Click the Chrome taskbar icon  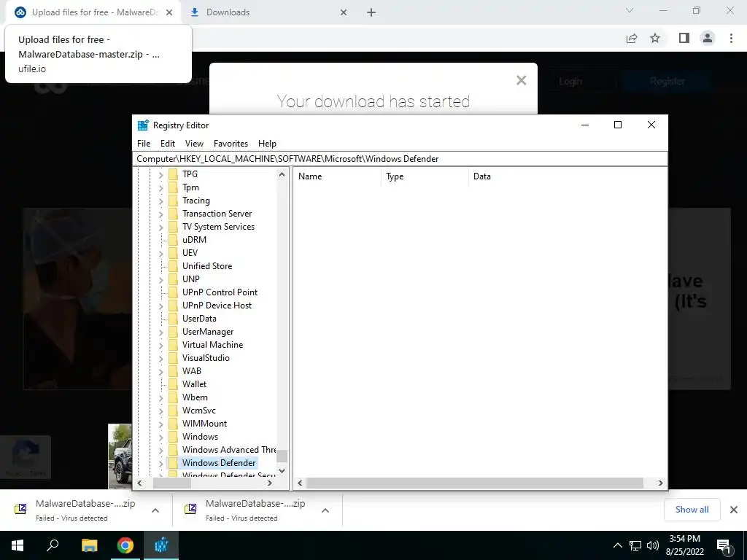point(125,545)
